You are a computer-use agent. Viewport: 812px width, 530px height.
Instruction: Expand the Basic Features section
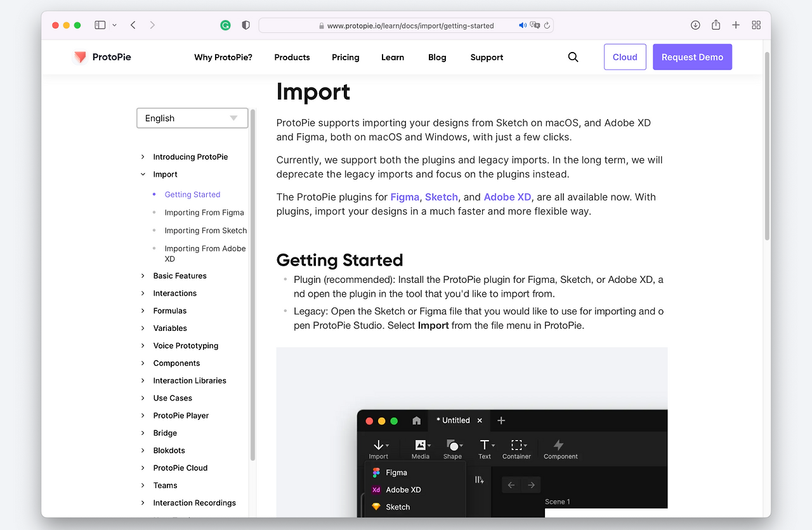[180, 276]
